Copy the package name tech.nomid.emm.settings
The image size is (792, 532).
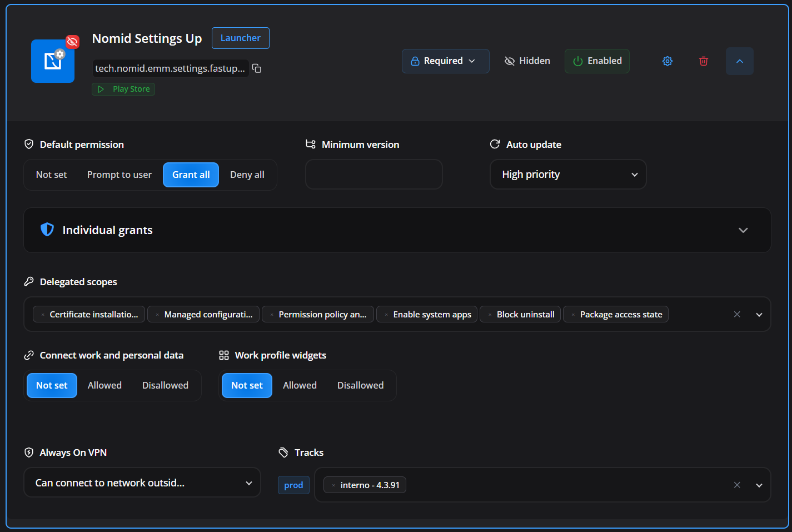click(x=257, y=68)
